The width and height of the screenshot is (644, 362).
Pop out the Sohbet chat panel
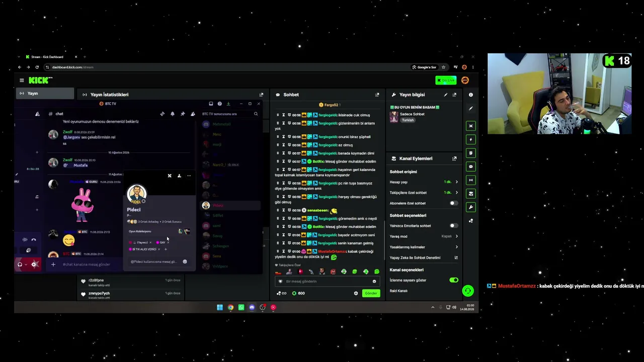(x=377, y=95)
